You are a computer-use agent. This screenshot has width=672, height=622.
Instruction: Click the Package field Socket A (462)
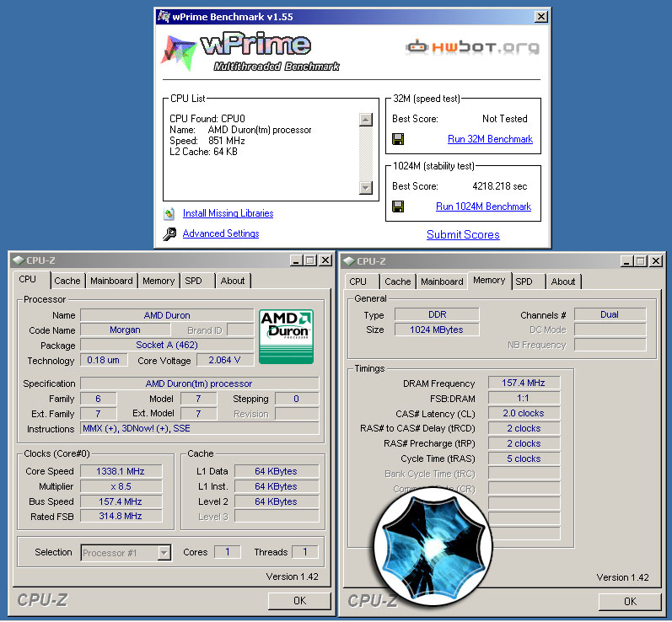(167, 345)
